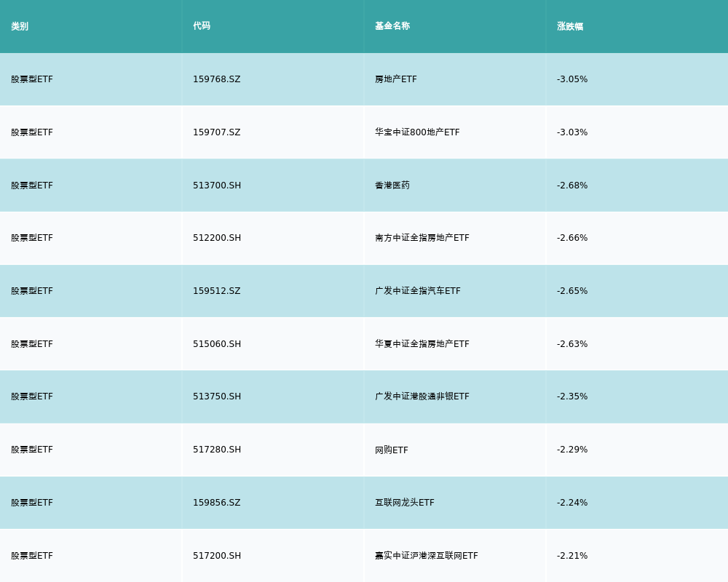
Task: Select the -3.05% change value
Action: (x=572, y=79)
